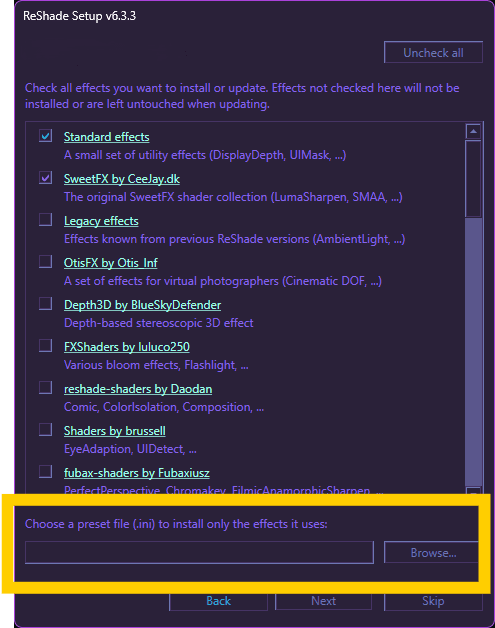Click Next to continue setup
495x628 pixels.
pyautogui.click(x=323, y=601)
